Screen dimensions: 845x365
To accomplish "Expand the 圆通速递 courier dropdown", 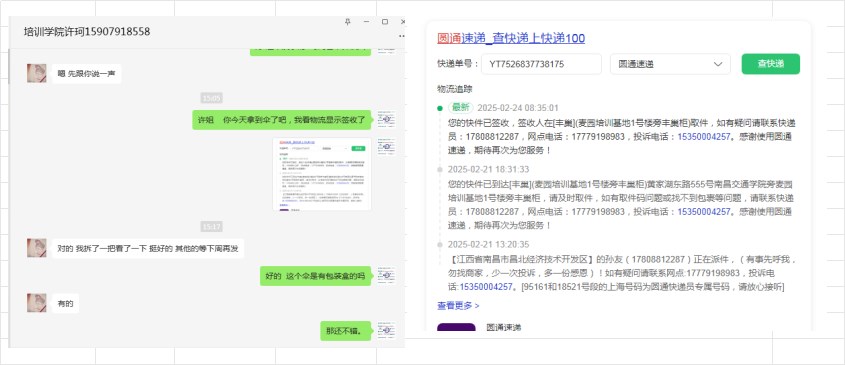I will (x=670, y=64).
